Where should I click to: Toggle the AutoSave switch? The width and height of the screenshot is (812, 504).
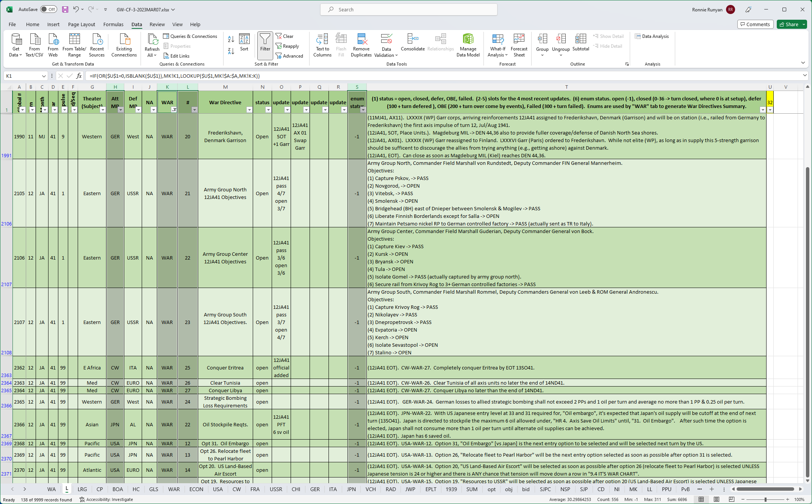pyautogui.click(x=49, y=9)
